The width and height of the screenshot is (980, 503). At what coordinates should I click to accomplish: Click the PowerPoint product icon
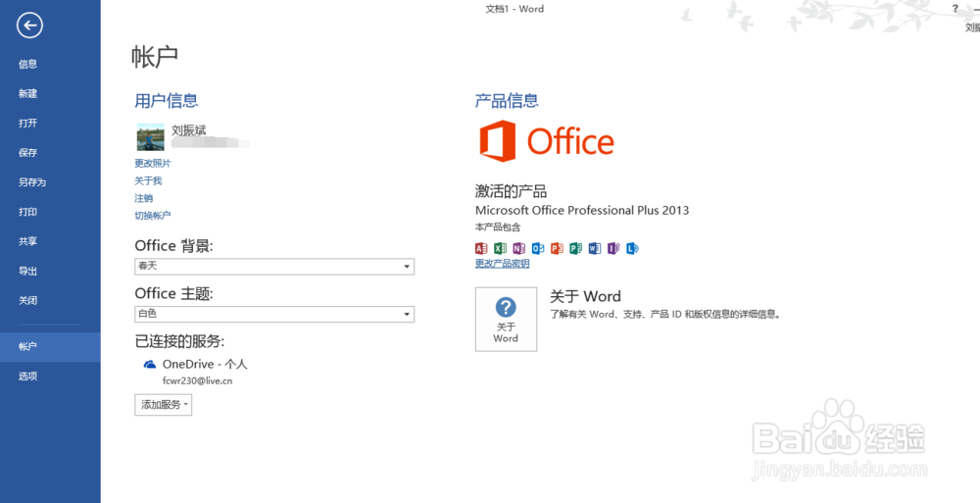point(557,248)
